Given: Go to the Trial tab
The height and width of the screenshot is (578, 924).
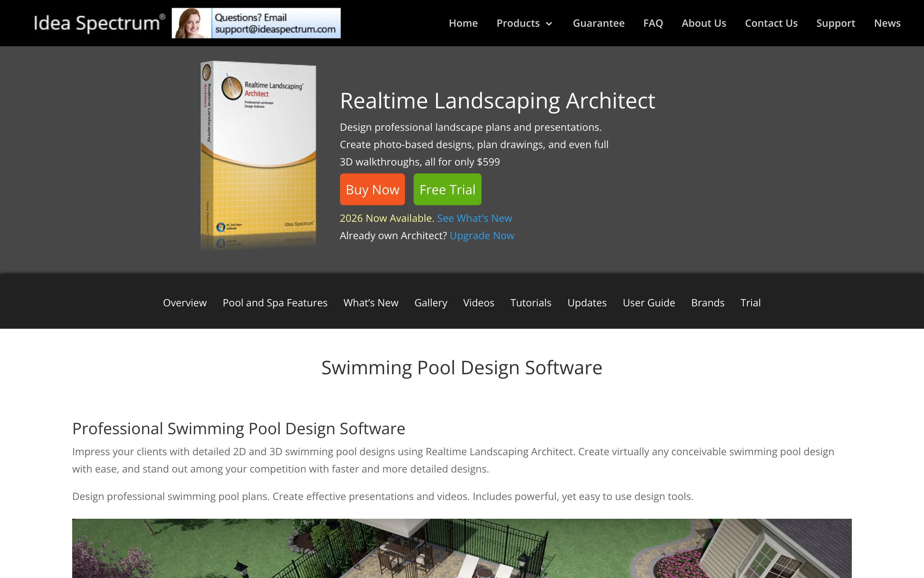Looking at the screenshot, I should (x=750, y=303).
